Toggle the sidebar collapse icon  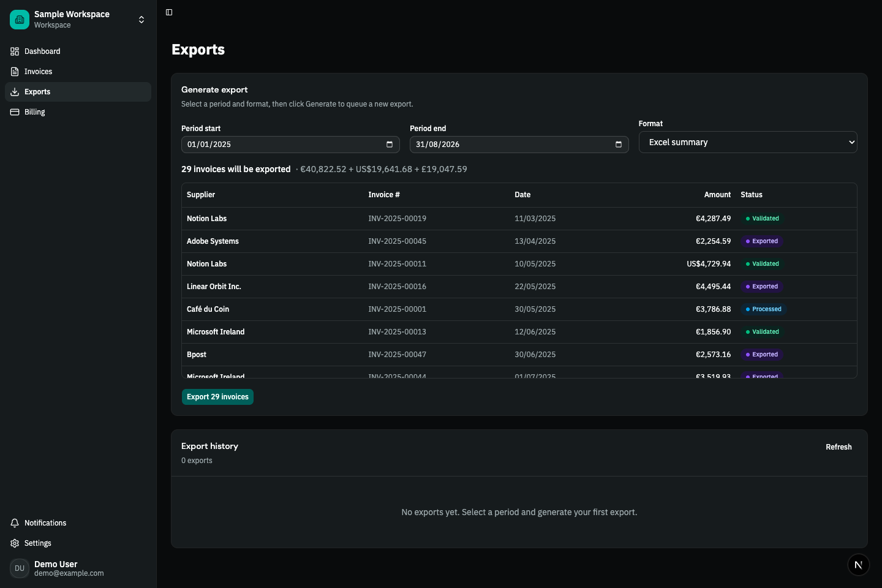tap(169, 12)
